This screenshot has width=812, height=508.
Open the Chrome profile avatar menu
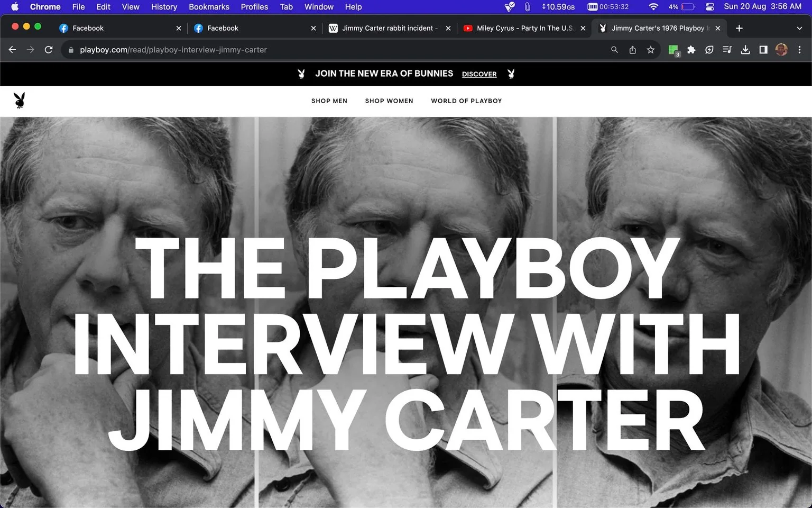coord(781,50)
